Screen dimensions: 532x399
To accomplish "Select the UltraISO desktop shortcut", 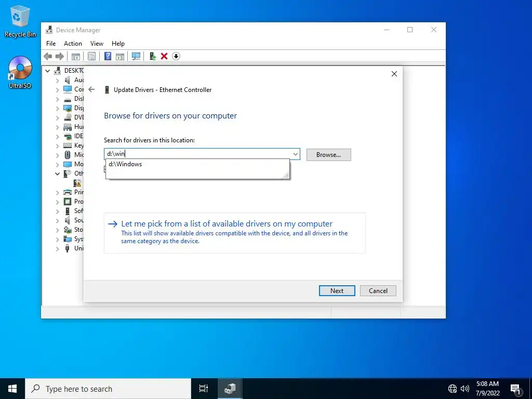I will (20, 72).
